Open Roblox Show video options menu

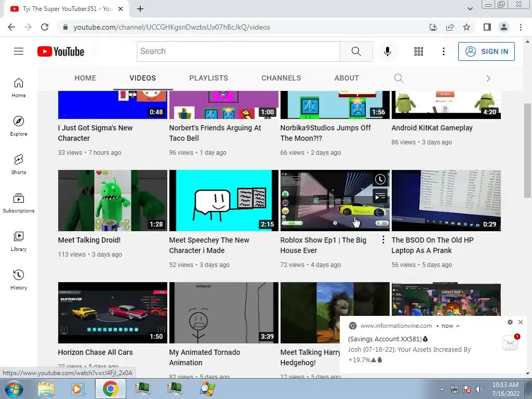pos(383,240)
